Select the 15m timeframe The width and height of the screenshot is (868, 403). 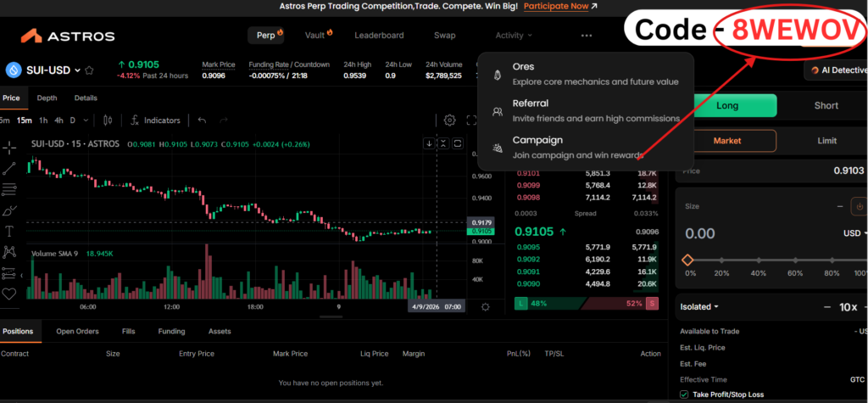tap(24, 120)
